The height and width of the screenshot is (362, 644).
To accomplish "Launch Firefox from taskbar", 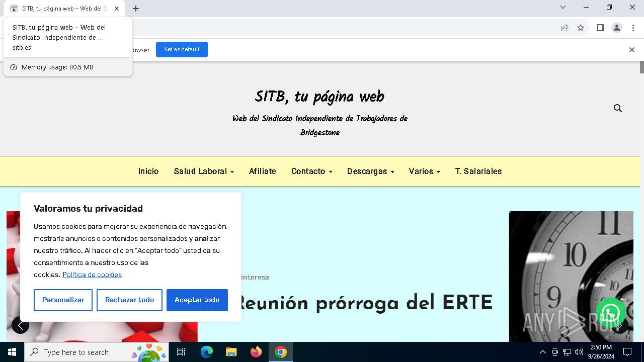I will pyautogui.click(x=256, y=352).
